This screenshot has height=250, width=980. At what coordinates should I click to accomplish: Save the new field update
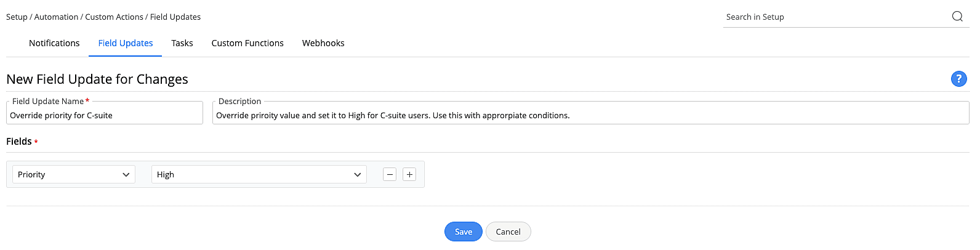464,232
